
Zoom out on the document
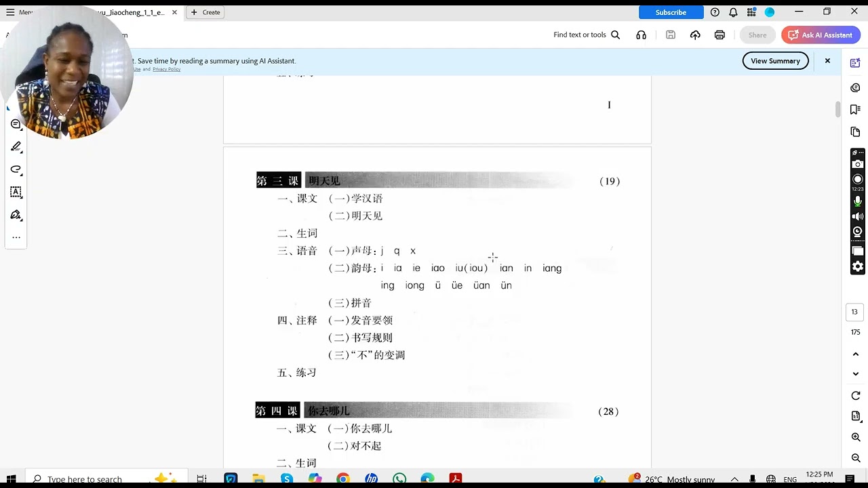tap(855, 457)
